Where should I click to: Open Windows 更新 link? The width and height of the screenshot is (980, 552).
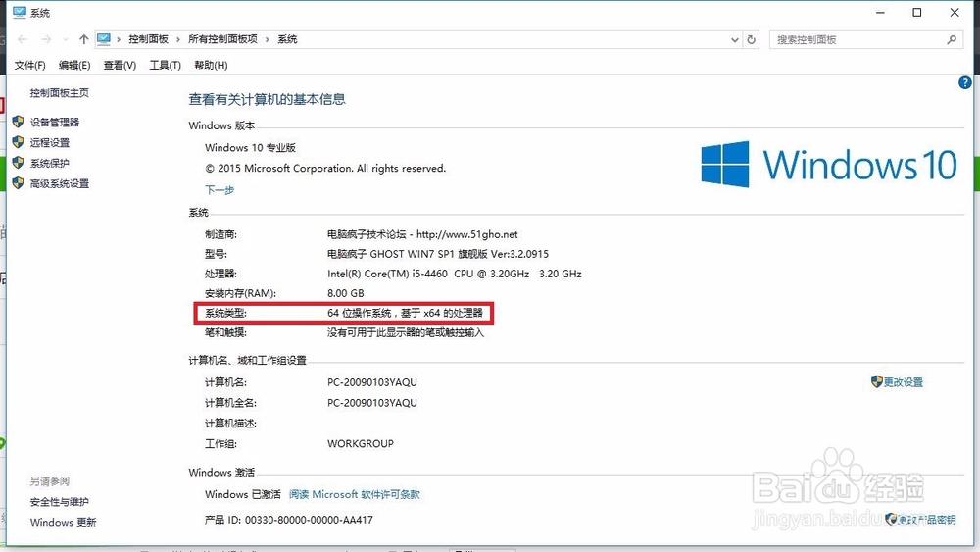click(63, 522)
